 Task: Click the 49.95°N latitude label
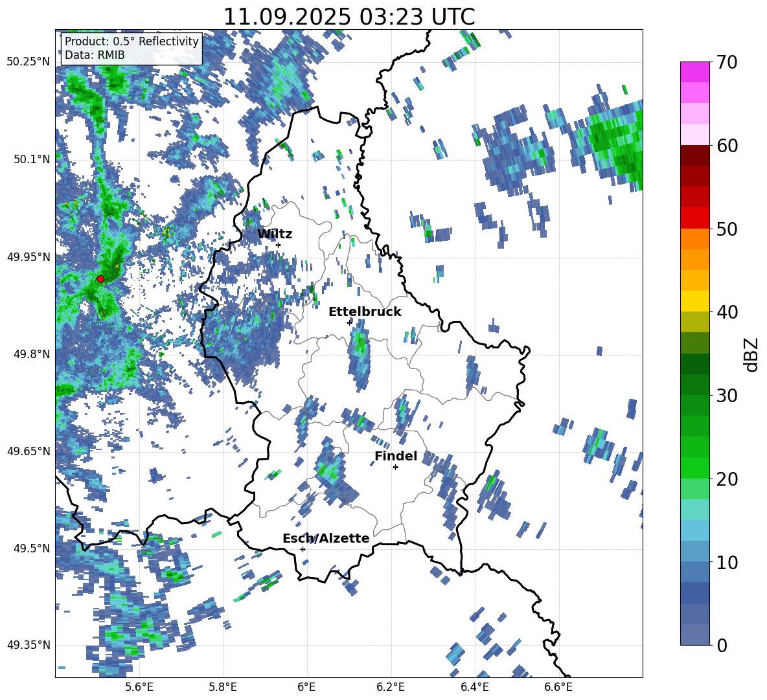[29, 256]
